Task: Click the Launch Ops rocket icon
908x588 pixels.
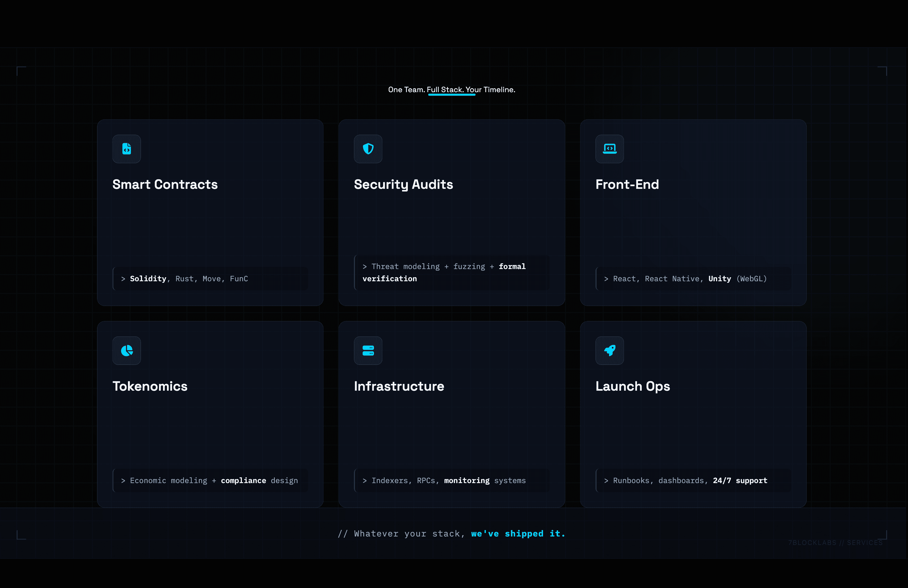Action: tap(609, 350)
